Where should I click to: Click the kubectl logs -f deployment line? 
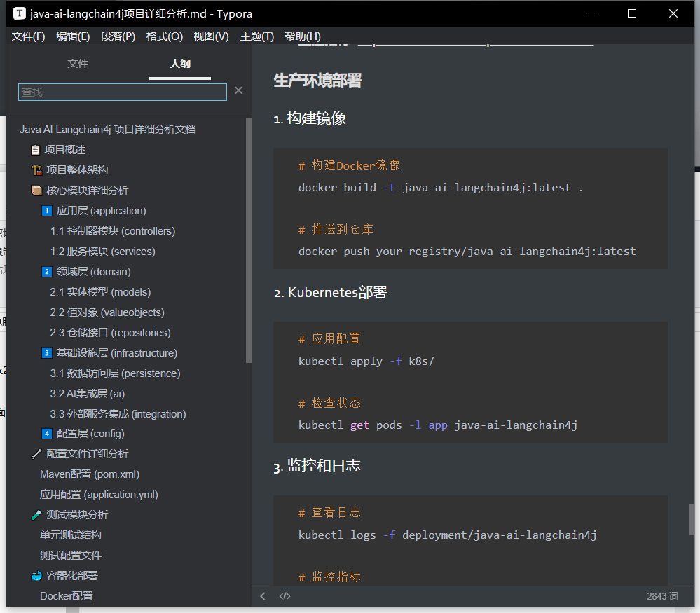pyautogui.click(x=447, y=535)
